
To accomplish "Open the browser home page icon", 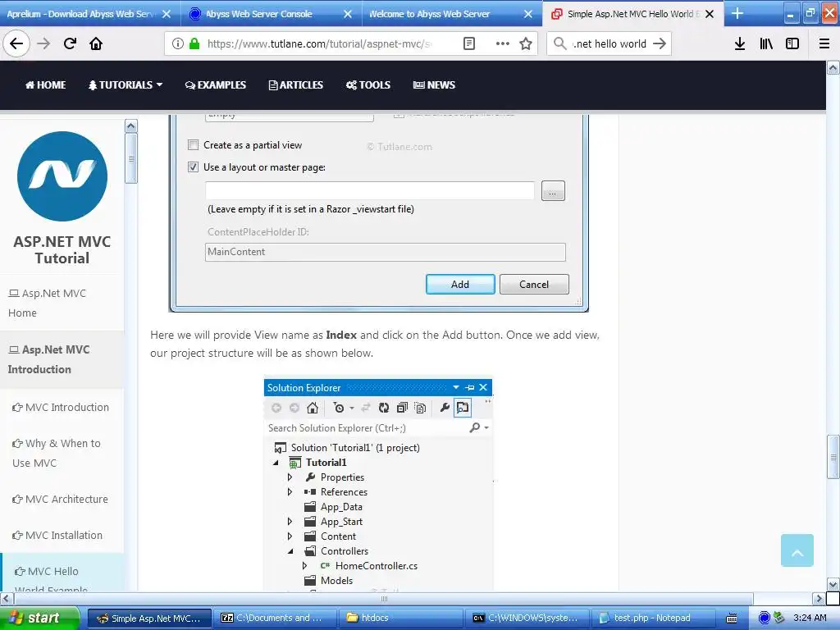I will (96, 44).
